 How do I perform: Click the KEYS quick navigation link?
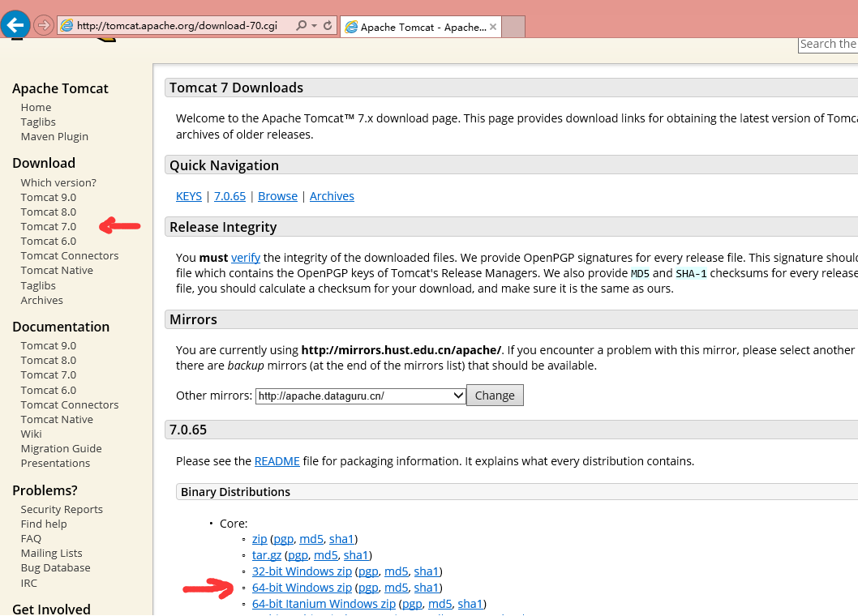click(x=189, y=196)
